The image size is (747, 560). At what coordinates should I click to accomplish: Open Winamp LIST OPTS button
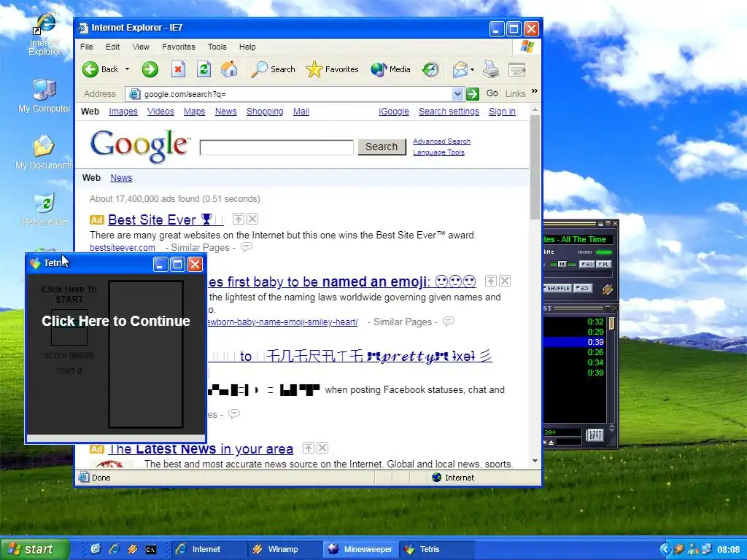pos(595,435)
